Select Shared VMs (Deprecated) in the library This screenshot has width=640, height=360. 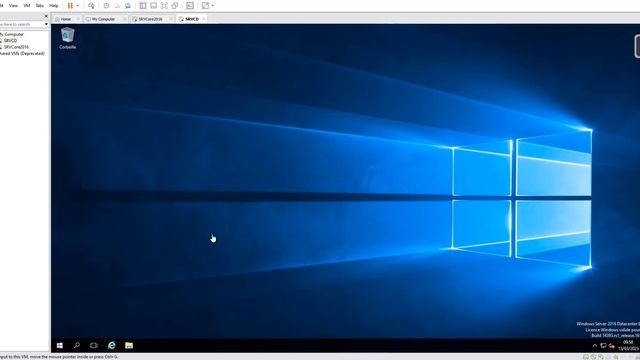[22, 53]
